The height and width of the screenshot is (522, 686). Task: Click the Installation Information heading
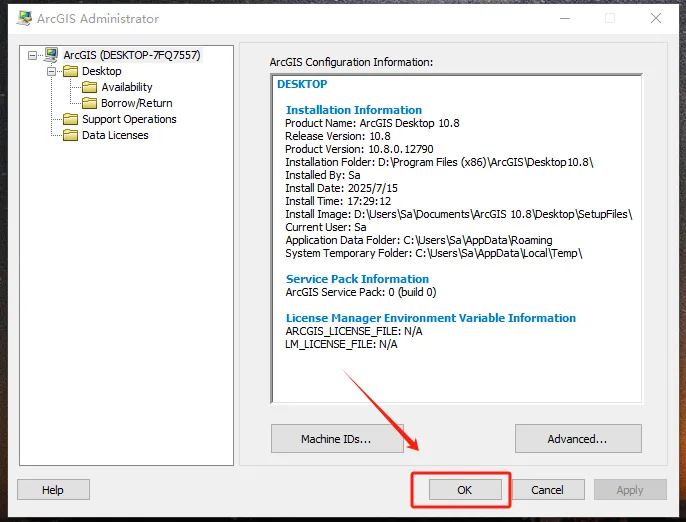tap(354, 110)
